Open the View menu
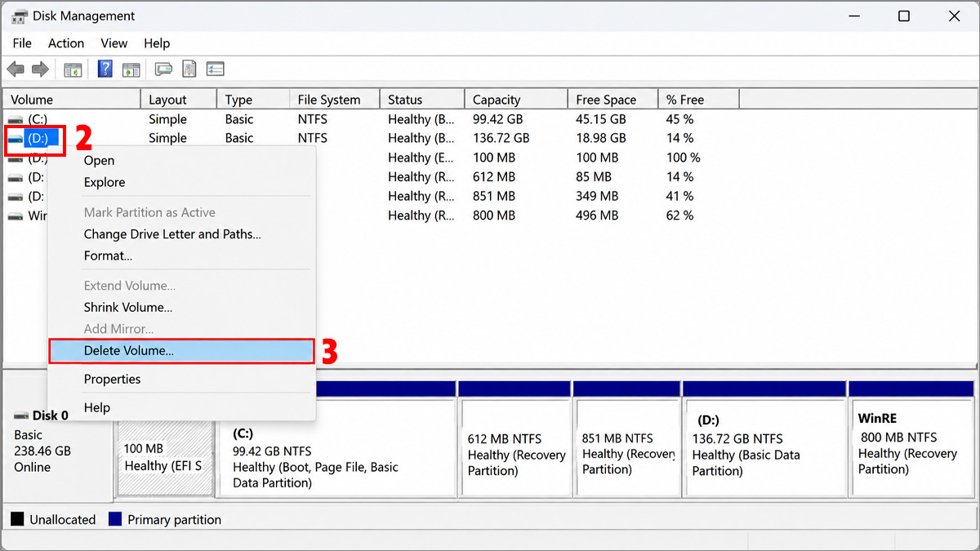The height and width of the screenshot is (551, 980). [x=114, y=43]
